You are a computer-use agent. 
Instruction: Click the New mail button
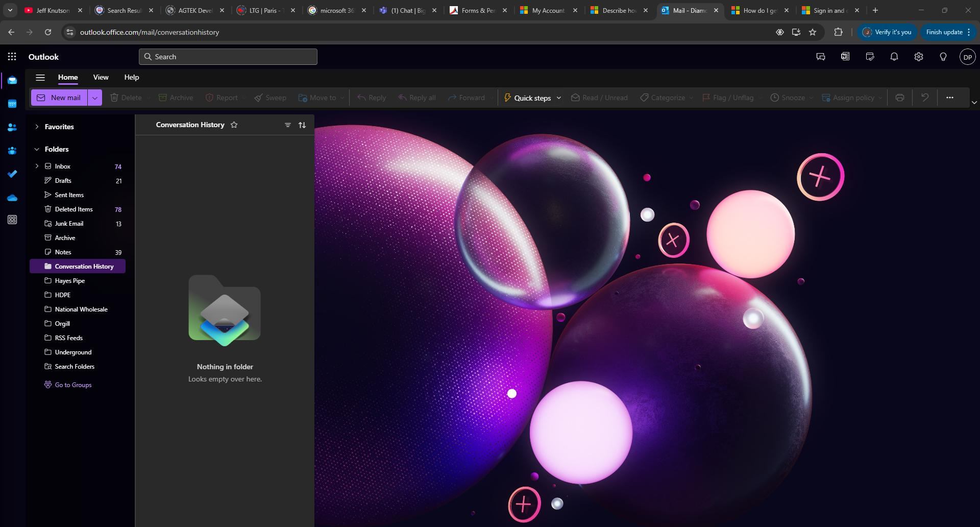click(x=59, y=98)
